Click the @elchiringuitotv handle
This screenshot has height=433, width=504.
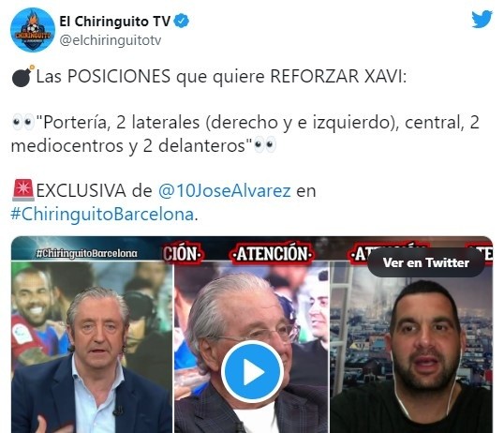click(111, 40)
